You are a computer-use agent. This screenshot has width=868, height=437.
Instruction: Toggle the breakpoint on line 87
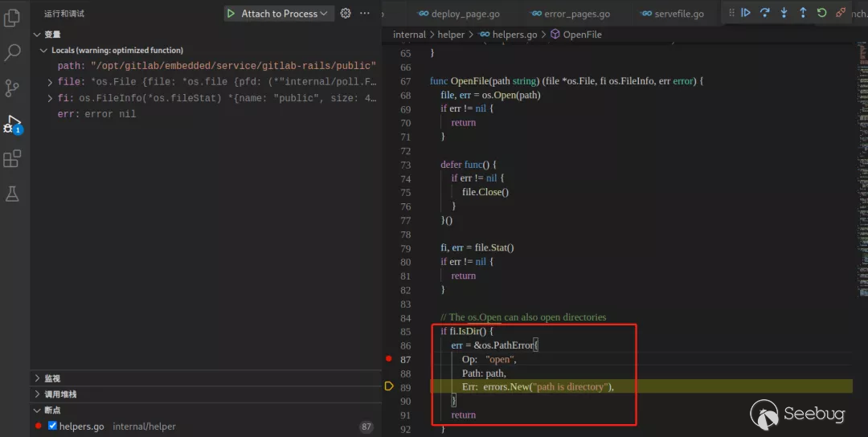[389, 359]
